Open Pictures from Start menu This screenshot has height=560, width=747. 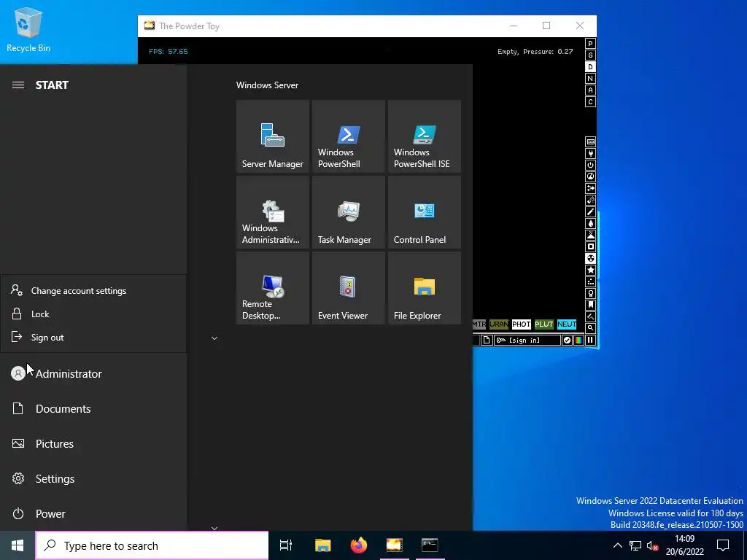(x=93, y=444)
